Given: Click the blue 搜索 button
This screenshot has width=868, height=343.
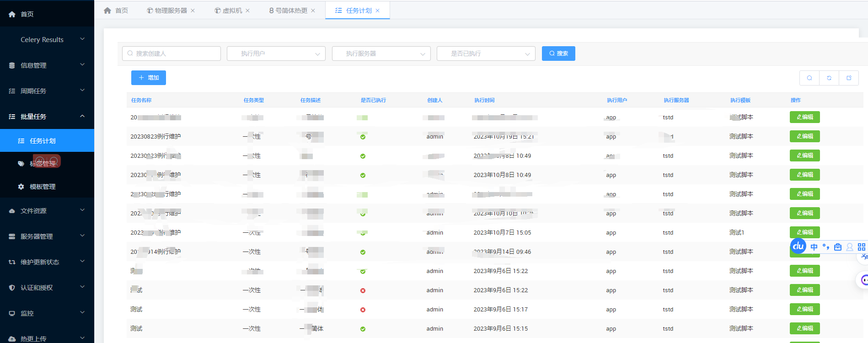Looking at the screenshot, I should click(x=558, y=54).
